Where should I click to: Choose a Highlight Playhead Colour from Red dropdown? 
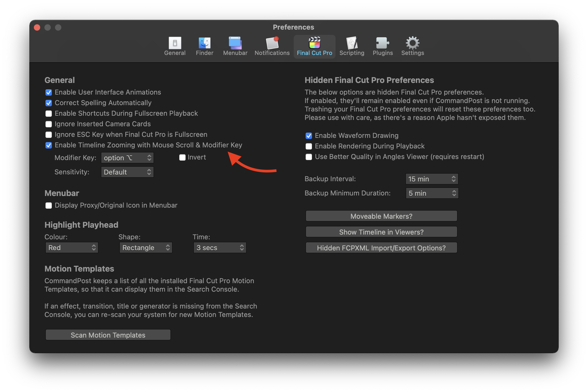tap(72, 248)
